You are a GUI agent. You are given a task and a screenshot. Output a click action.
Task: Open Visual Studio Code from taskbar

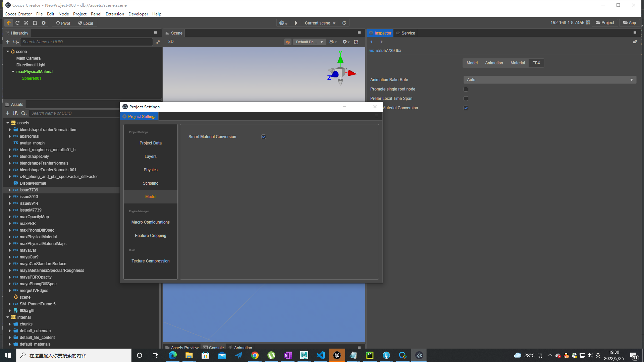321,355
